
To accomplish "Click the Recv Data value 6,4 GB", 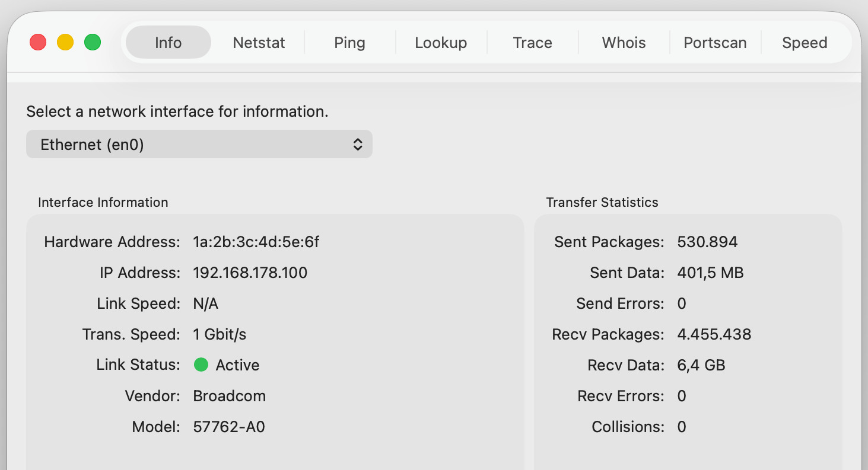I will (x=701, y=365).
